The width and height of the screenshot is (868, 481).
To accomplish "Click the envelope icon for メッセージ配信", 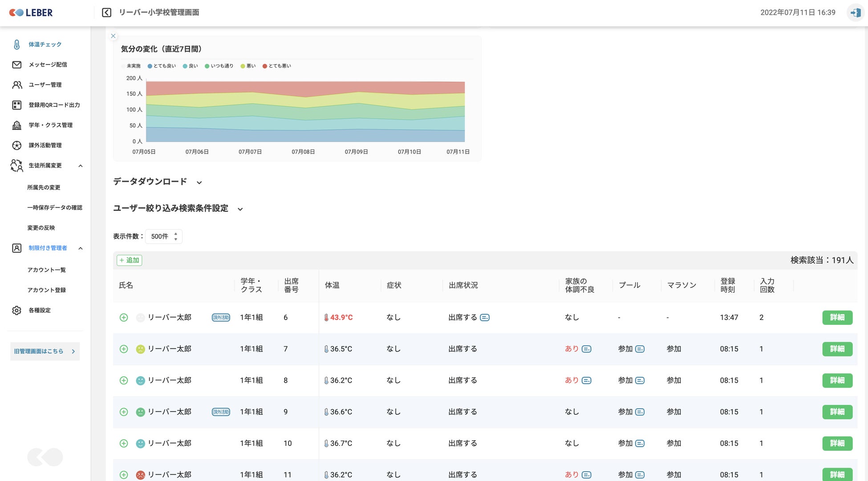I will pos(16,65).
